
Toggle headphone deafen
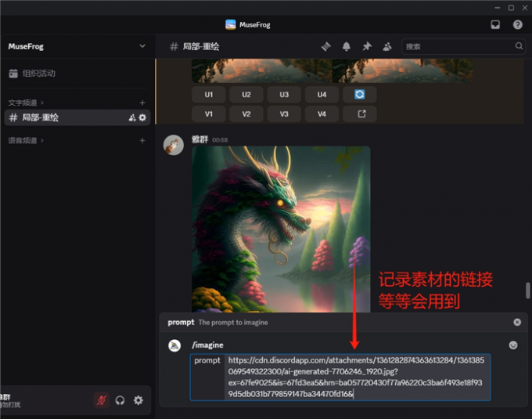coord(120,400)
